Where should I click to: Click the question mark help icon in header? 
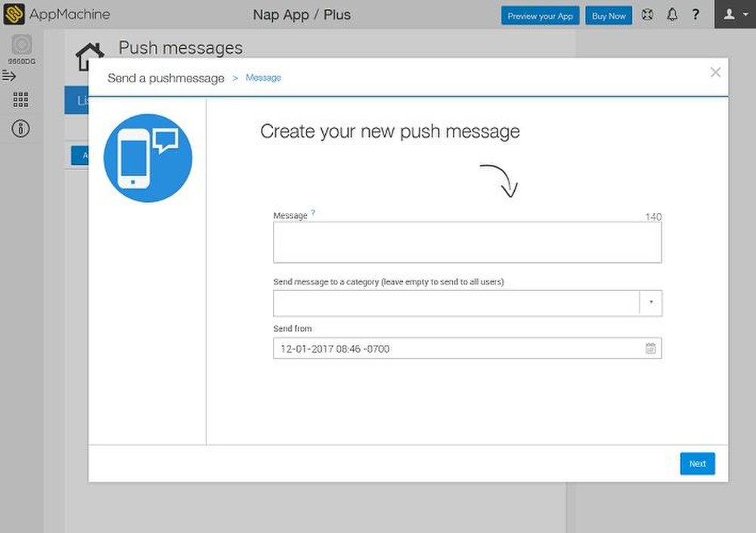pos(696,15)
